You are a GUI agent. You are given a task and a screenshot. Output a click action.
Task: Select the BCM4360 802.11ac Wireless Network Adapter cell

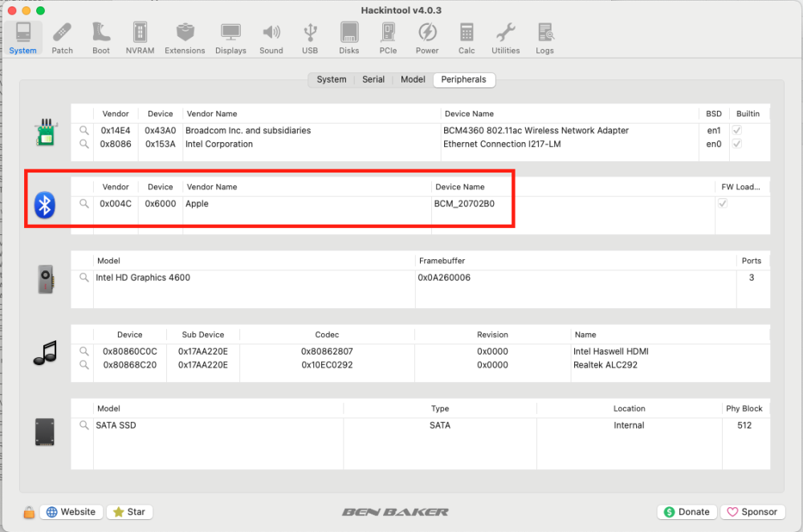(x=536, y=131)
